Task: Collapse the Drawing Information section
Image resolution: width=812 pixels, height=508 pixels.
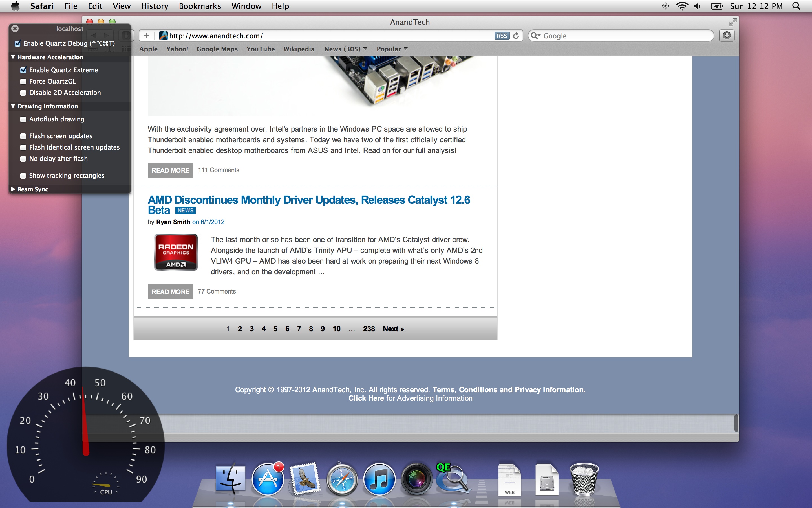Action: pos(13,106)
